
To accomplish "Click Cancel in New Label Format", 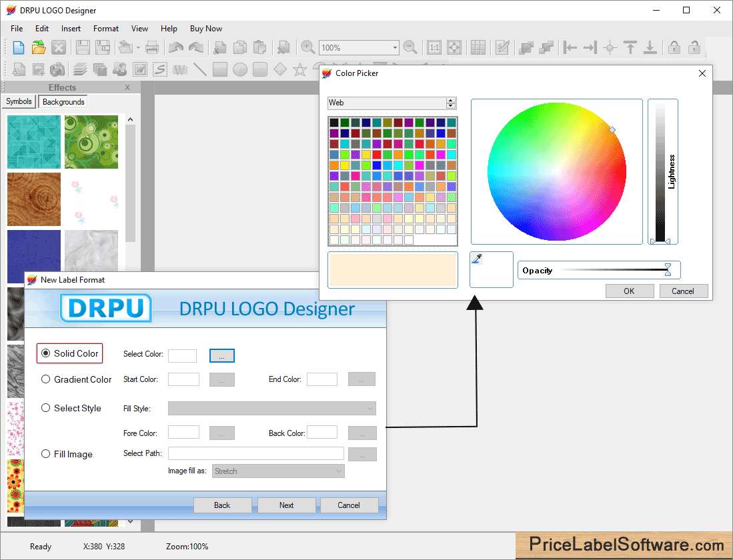I will [349, 505].
